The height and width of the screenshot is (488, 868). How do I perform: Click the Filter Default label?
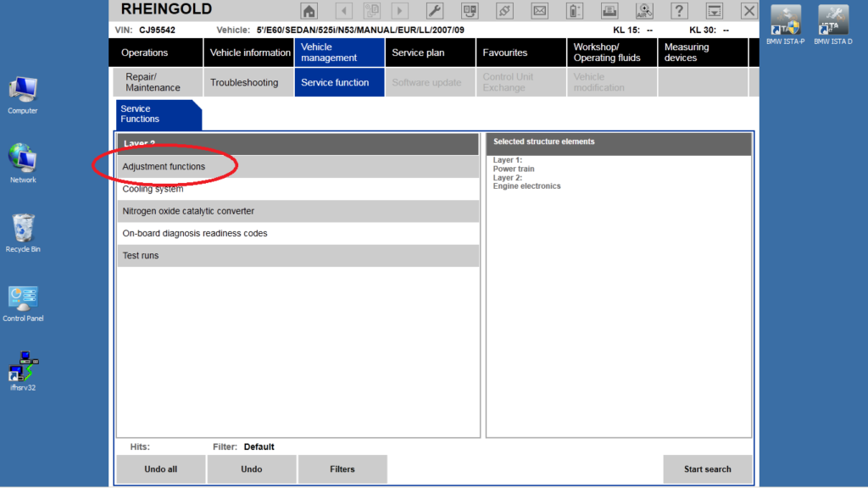[243, 446]
